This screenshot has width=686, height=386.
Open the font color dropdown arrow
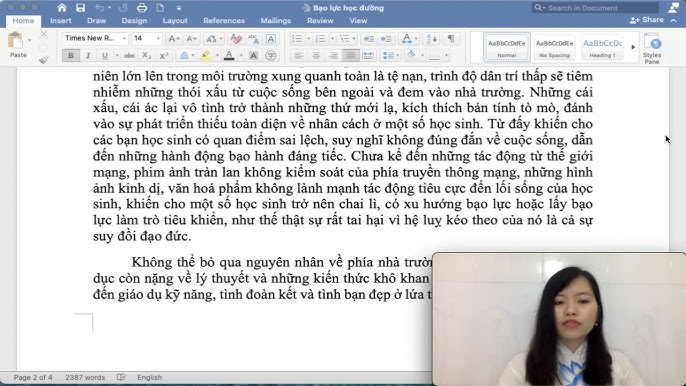pos(241,56)
